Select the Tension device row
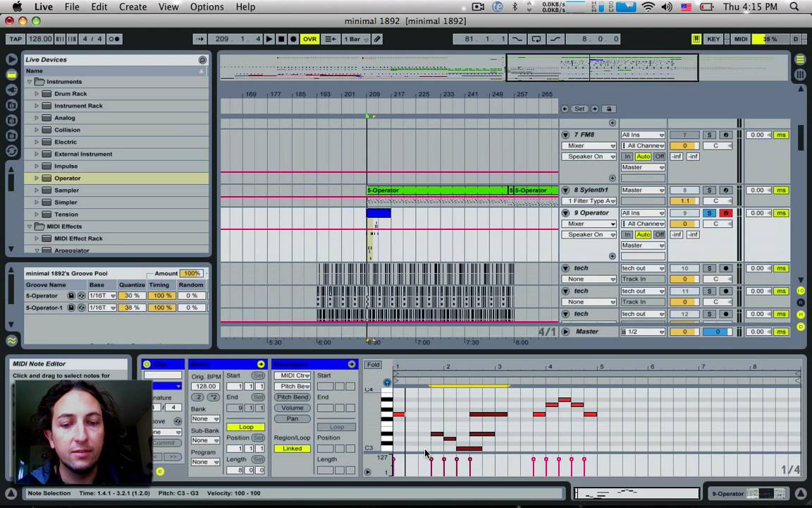 tap(116, 214)
